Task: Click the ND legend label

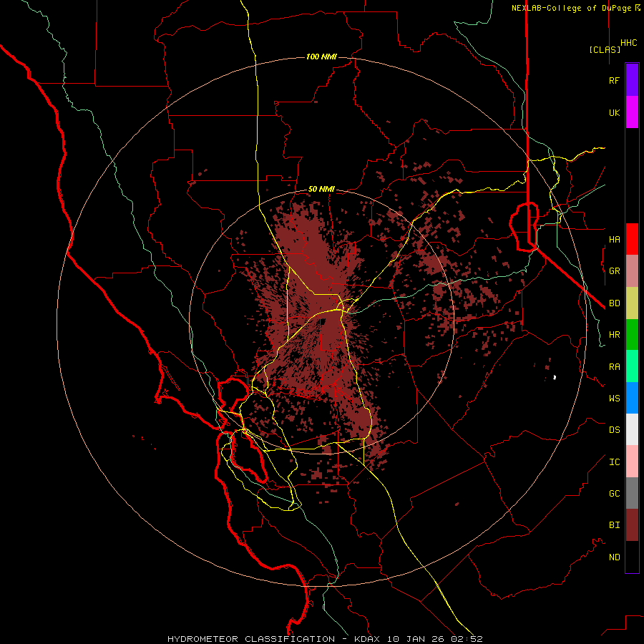Action: 615,557
